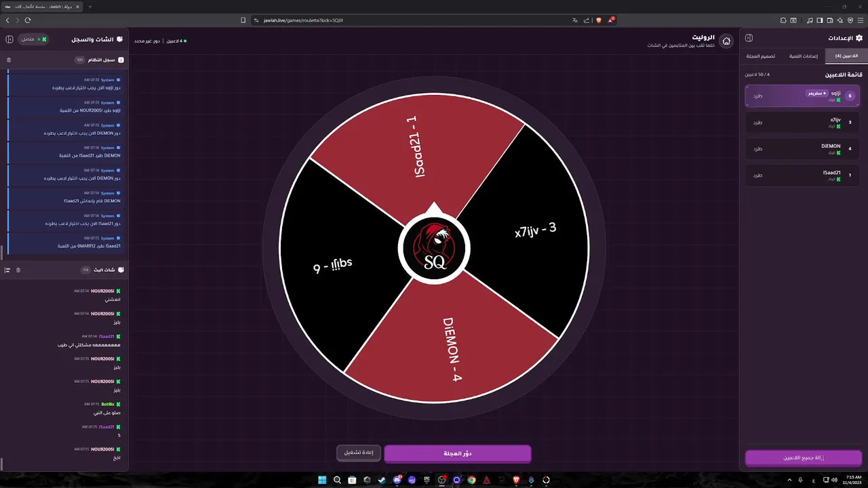This screenshot has width=868, height=488.
Task: Click the chat bubble icon beside الشات والسجل
Action: pyautogui.click(x=120, y=39)
